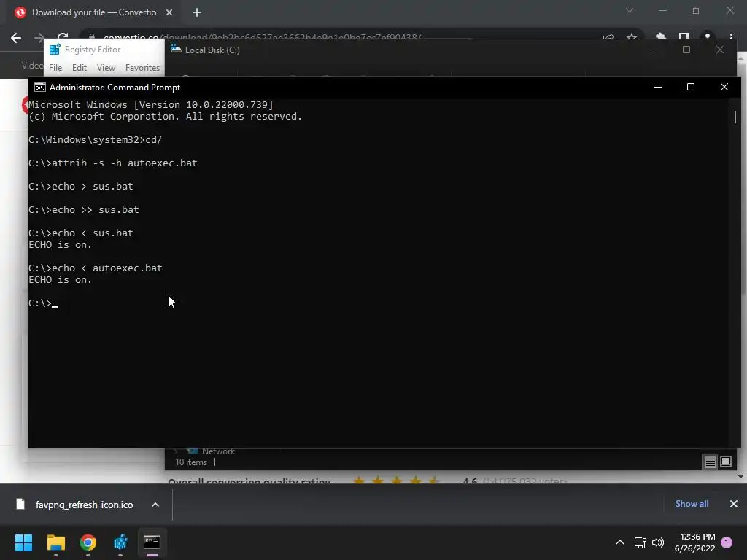Select the Convertio browser tab
The image size is (747, 560).
click(x=93, y=12)
